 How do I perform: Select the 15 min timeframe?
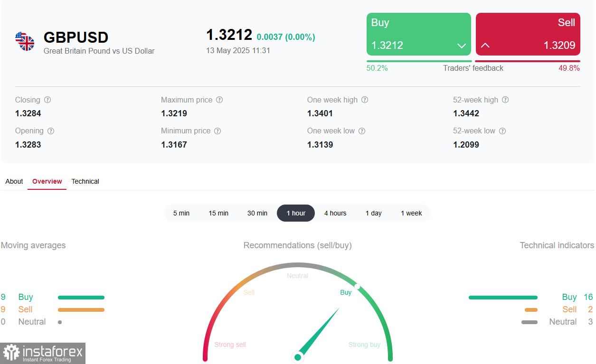point(218,213)
